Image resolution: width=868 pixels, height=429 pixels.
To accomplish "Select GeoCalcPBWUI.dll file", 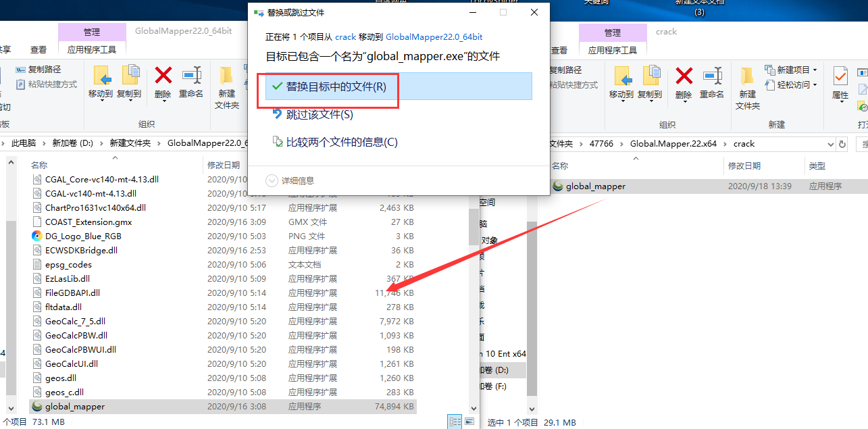I will tap(80, 349).
